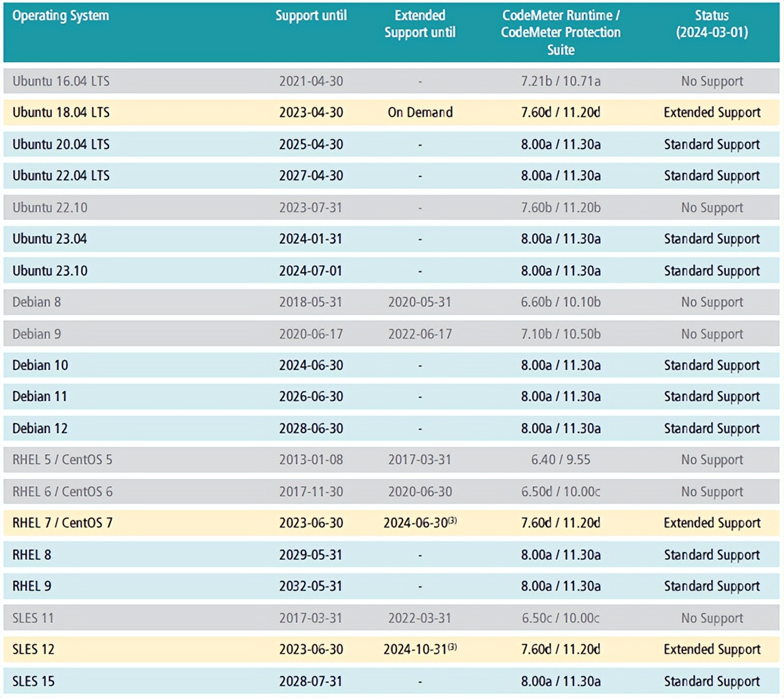Click the 2020-06-30 extended support date
This screenshot has height=698, width=784.
420,491
